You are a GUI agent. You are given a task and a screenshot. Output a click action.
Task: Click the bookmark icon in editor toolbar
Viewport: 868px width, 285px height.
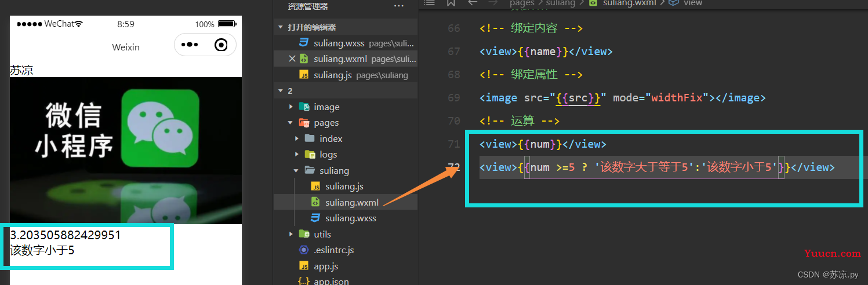click(451, 3)
